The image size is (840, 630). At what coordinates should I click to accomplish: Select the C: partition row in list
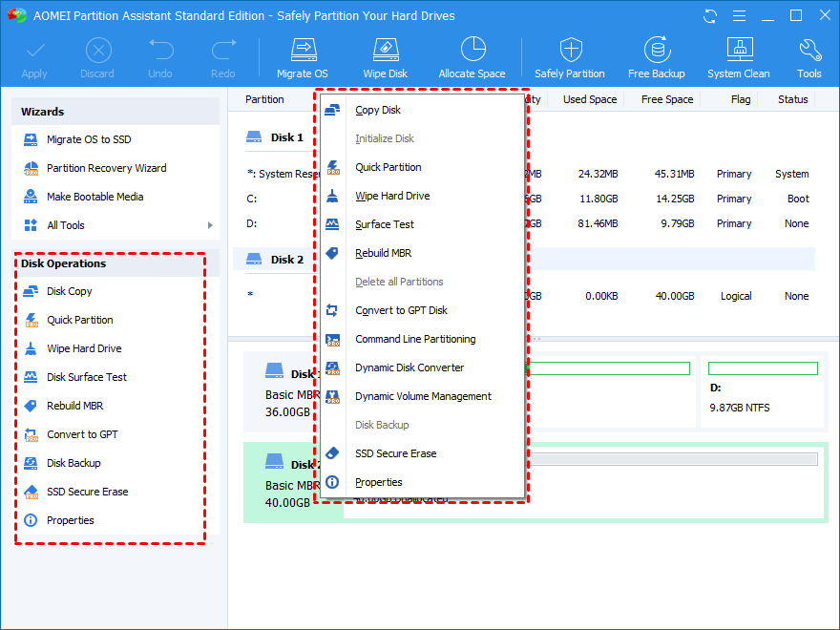(x=252, y=199)
